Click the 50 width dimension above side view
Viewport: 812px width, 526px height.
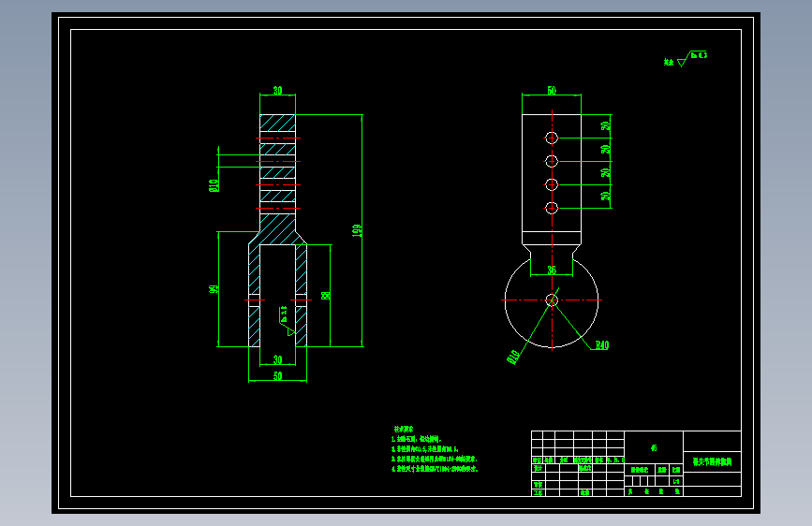(x=552, y=90)
